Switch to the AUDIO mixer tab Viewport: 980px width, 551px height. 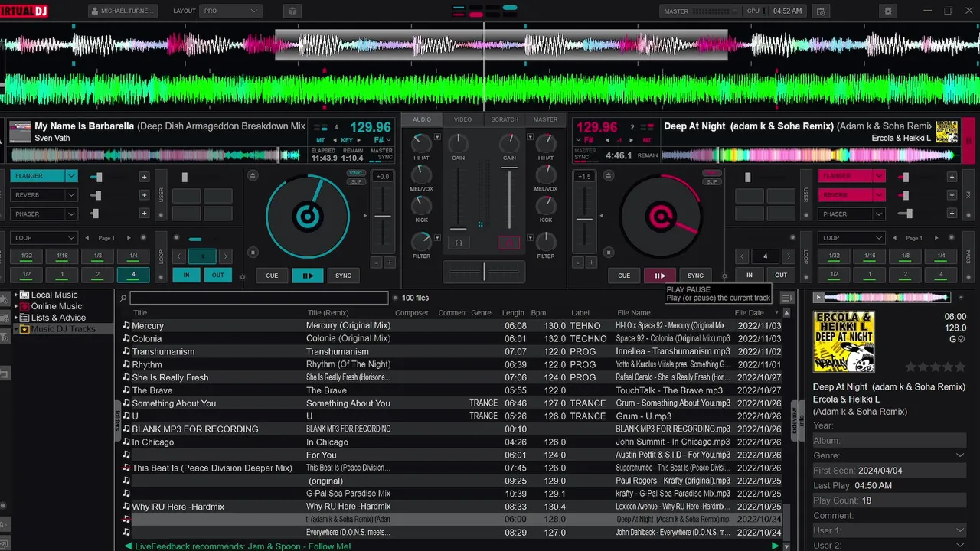point(422,119)
